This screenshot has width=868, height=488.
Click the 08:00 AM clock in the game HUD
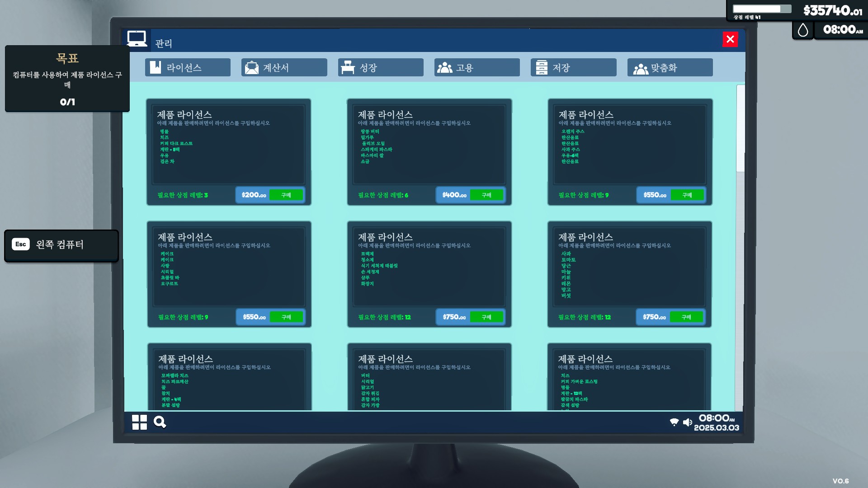pyautogui.click(x=843, y=30)
